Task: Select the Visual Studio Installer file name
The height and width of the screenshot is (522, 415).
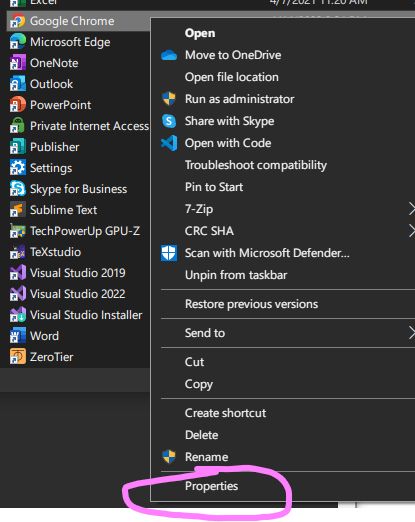Action: pyautogui.click(x=86, y=315)
